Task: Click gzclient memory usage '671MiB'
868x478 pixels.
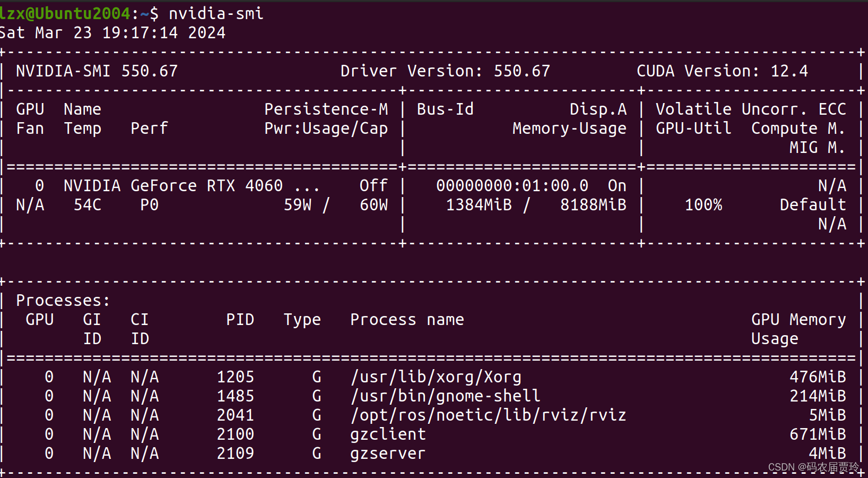Action: coord(818,434)
